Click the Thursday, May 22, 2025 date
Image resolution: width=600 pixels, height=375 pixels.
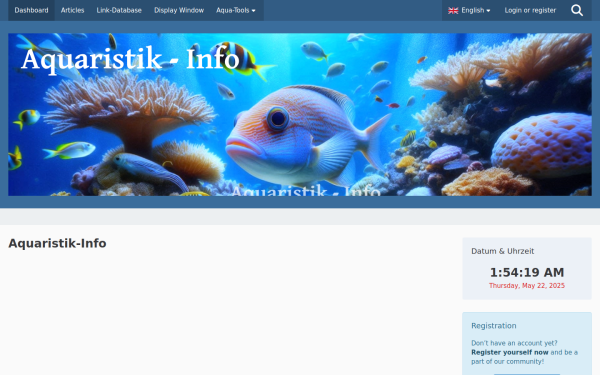point(527,285)
